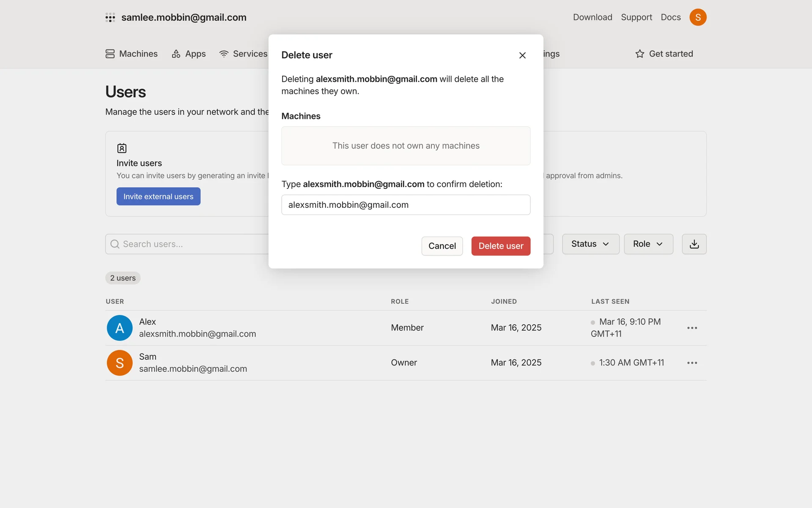Click the export users download icon
The width and height of the screenshot is (812, 508).
tap(694, 244)
